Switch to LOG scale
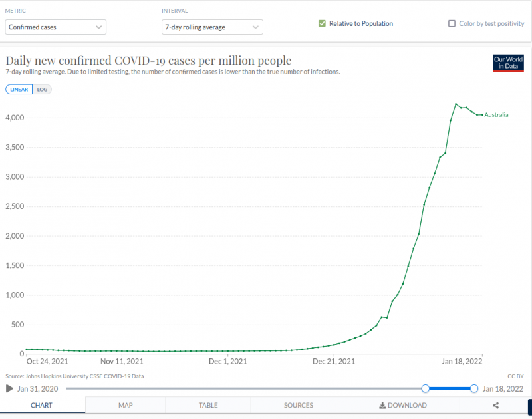Image resolution: width=532 pixels, height=419 pixels. 42,89
